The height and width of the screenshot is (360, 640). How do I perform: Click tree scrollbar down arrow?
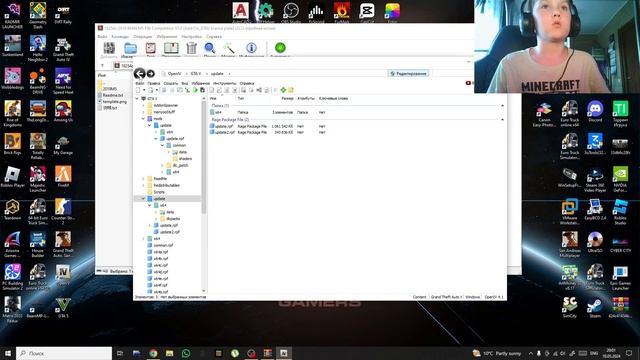point(204,291)
